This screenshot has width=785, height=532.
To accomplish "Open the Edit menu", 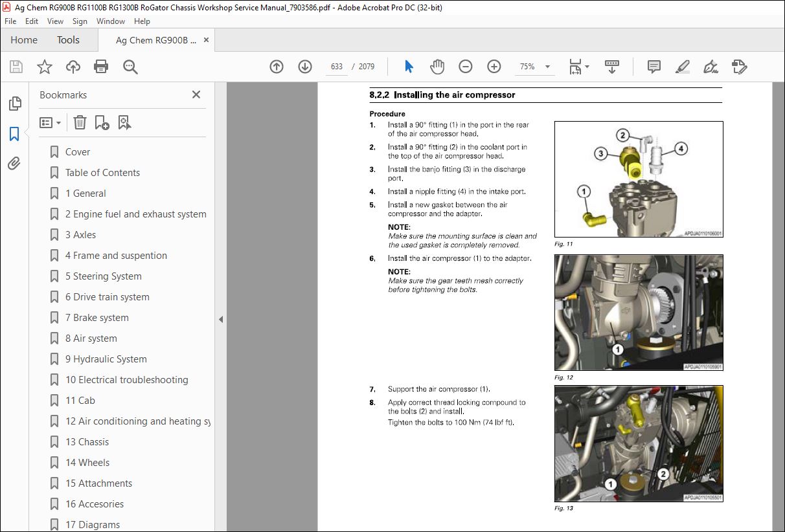I will point(32,21).
